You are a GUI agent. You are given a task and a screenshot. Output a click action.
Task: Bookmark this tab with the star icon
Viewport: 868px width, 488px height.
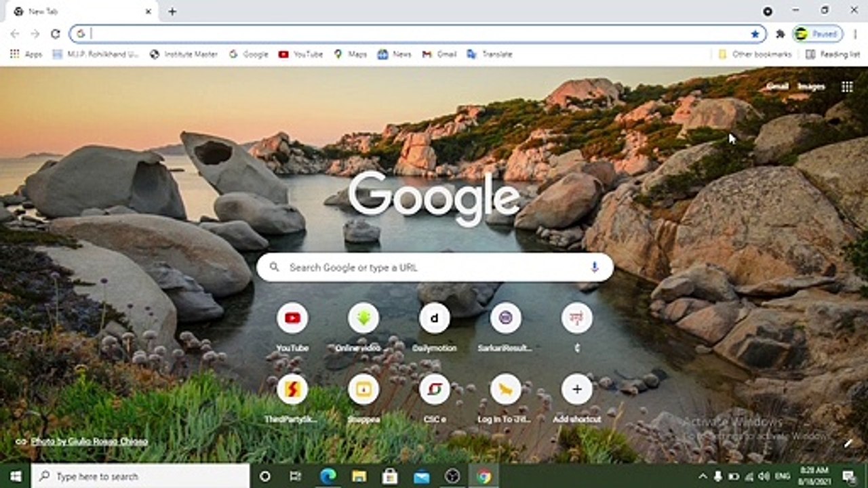coord(755,34)
